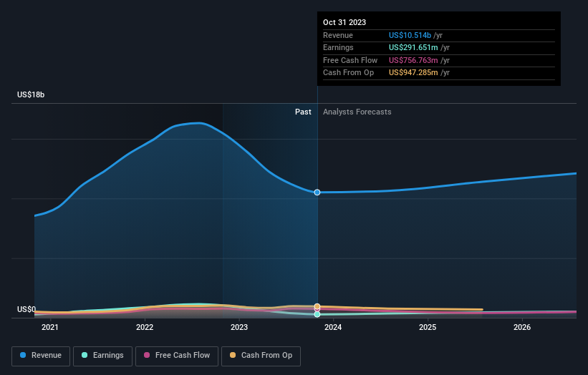Toggle the Cash From Op legend button
The height and width of the screenshot is (375, 588).
coord(261,356)
